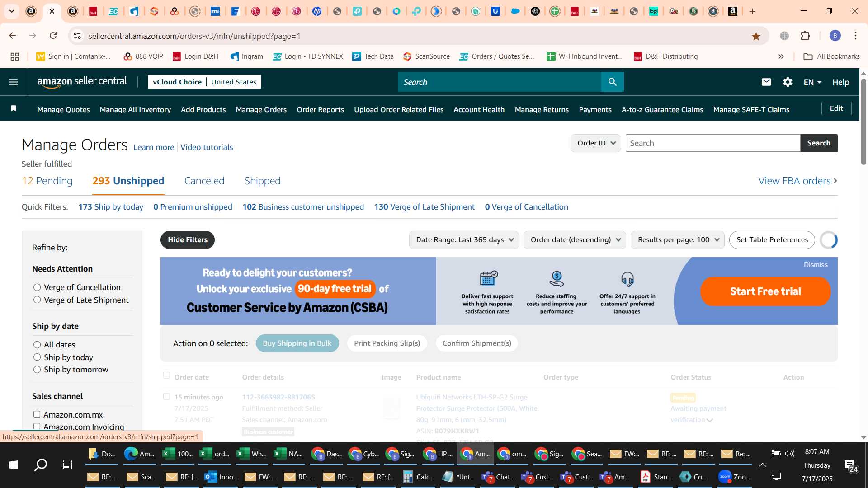Open the Order ID search type dropdown
Image resolution: width=868 pixels, height=488 pixels.
pos(595,143)
